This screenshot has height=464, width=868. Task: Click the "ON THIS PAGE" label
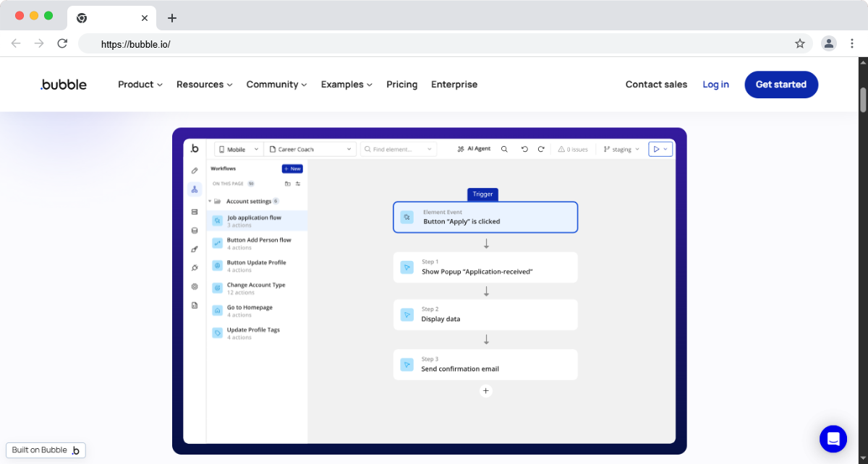click(229, 184)
